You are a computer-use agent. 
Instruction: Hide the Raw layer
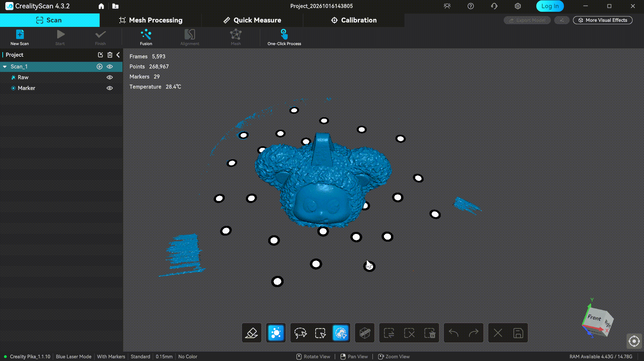click(110, 77)
